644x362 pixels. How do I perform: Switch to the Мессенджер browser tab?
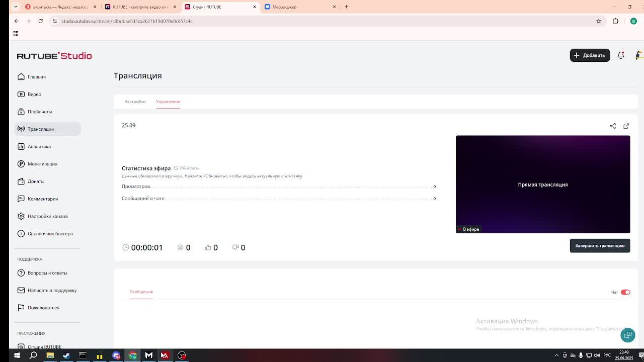pyautogui.click(x=300, y=7)
